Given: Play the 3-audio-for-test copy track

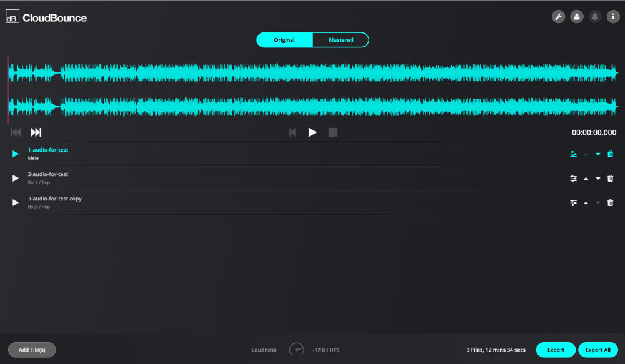Looking at the screenshot, I should pyautogui.click(x=16, y=202).
